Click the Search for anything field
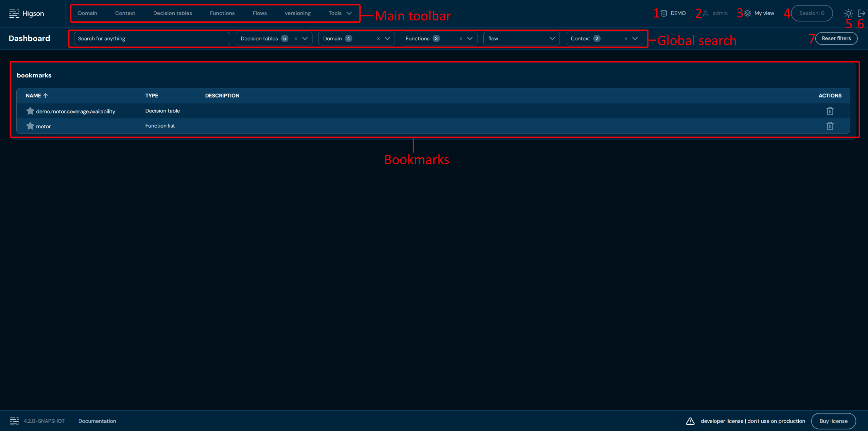Viewport: 868px width, 431px height. (x=152, y=38)
